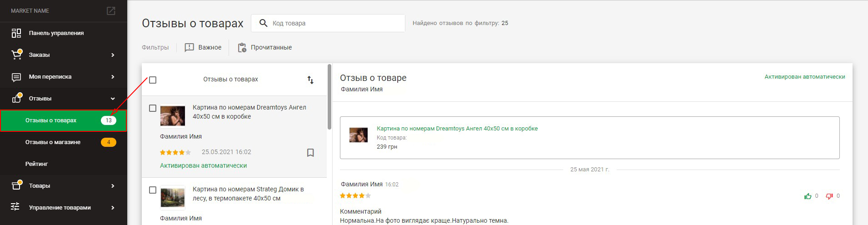Click the thumbs-up icon for Отзывы in the sidebar

(x=17, y=98)
